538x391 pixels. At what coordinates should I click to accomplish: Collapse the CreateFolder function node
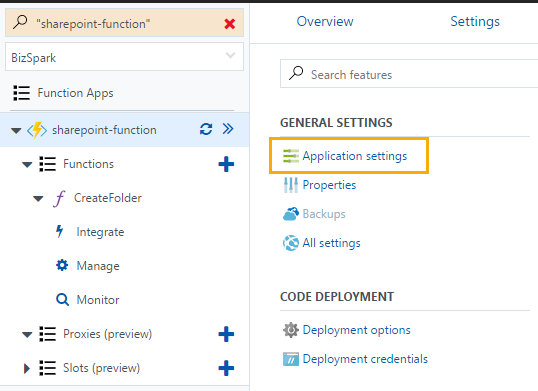tap(38, 198)
